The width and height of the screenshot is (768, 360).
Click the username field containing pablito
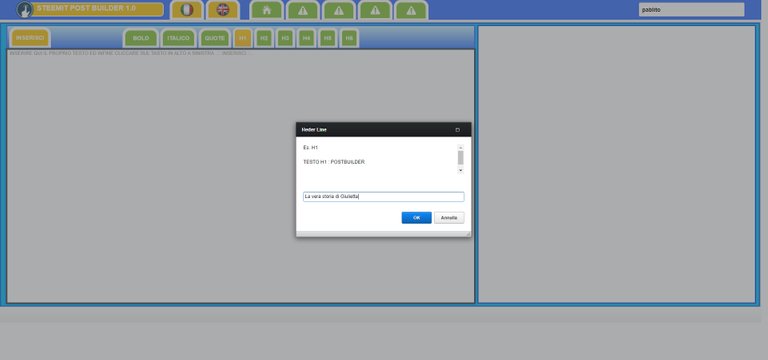691,10
